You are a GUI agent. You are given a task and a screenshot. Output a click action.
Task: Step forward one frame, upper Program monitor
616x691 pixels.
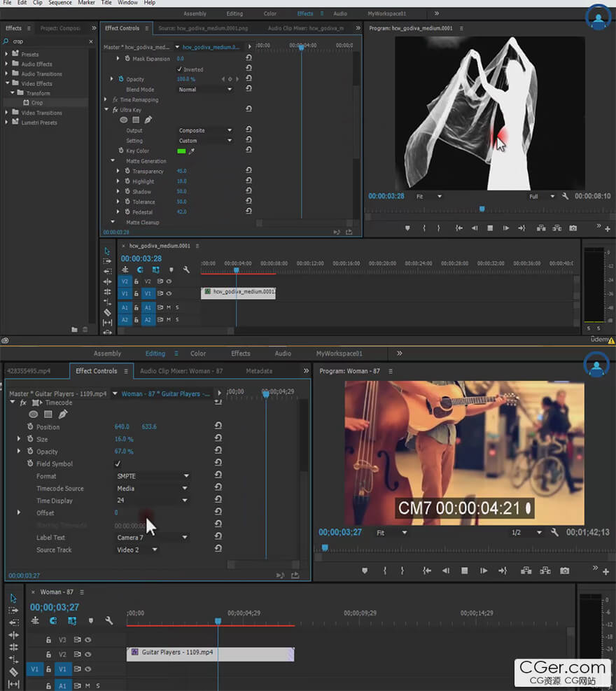(506, 228)
